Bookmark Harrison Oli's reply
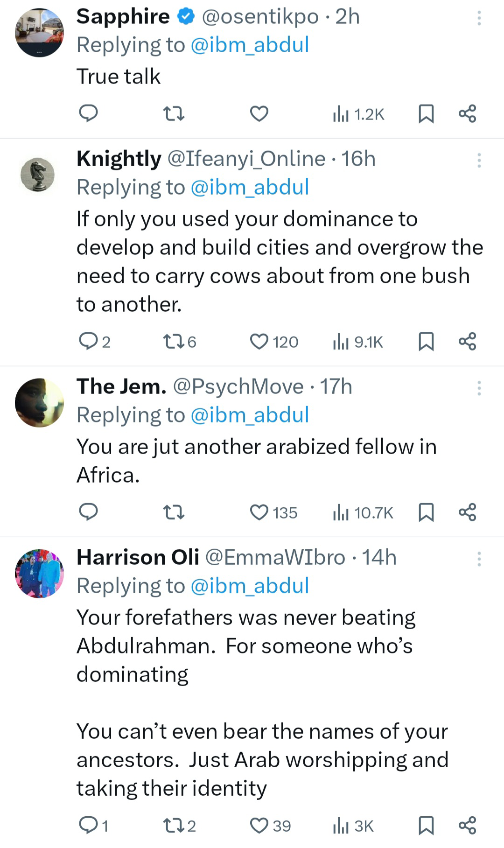504x848 pixels. coord(426,826)
